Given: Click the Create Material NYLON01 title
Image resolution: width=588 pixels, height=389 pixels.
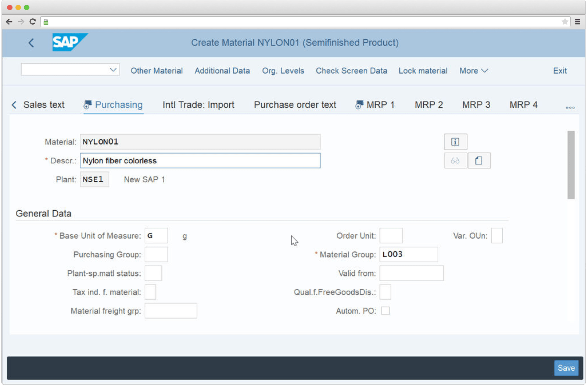Looking at the screenshot, I should point(295,43).
